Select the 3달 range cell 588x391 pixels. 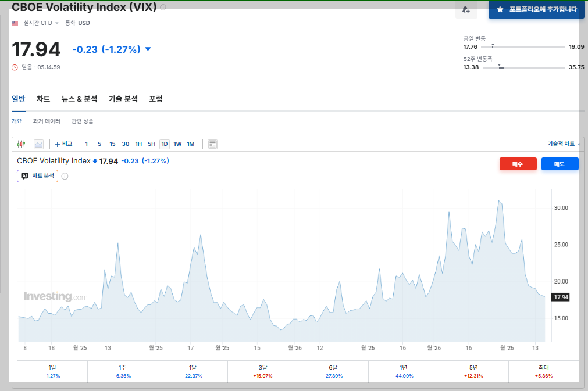pos(263,371)
